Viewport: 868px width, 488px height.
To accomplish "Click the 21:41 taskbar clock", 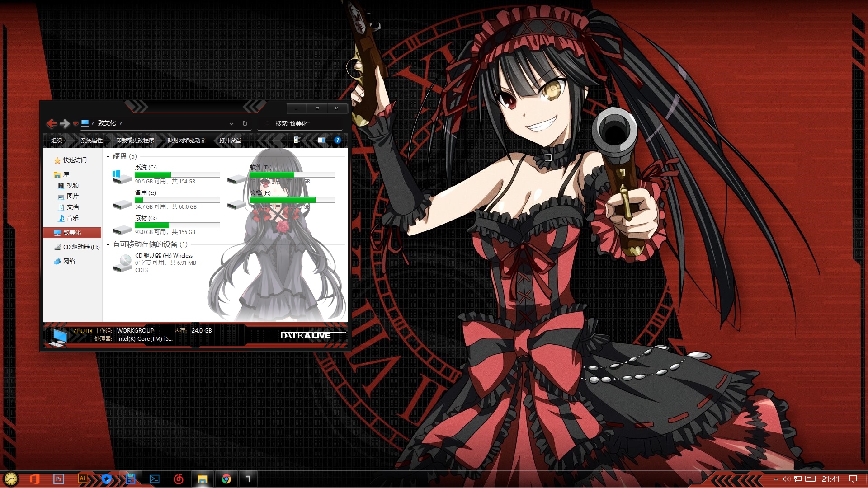I will coord(830,479).
